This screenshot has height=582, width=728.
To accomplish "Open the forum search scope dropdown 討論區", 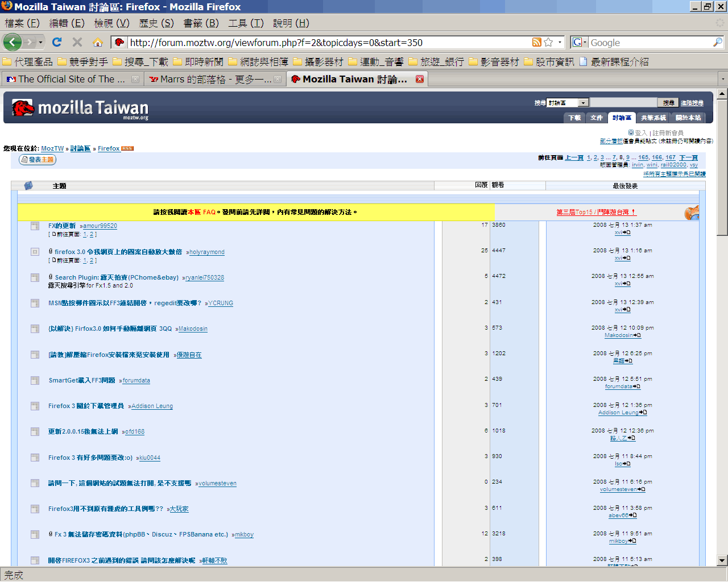I will [568, 103].
